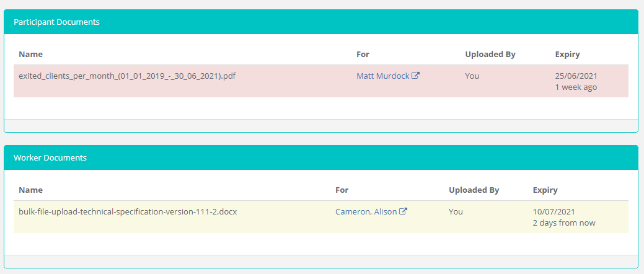Click the Worker Documents panel header
The image size is (644, 274).
[321, 157]
